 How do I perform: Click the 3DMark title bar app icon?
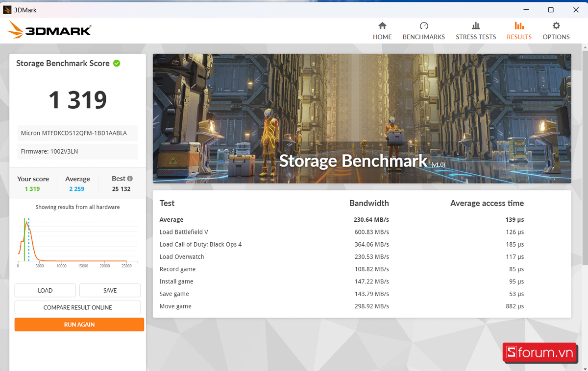pos(7,10)
